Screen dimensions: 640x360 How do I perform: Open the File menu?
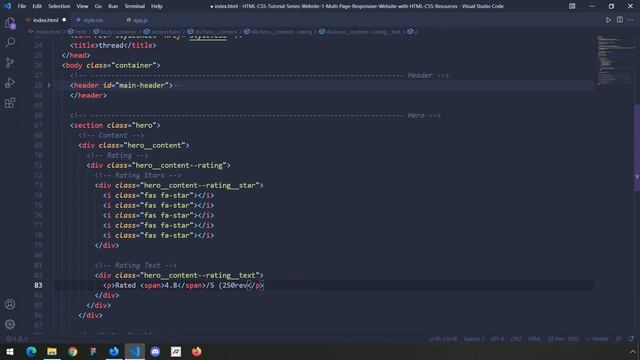tap(22, 6)
